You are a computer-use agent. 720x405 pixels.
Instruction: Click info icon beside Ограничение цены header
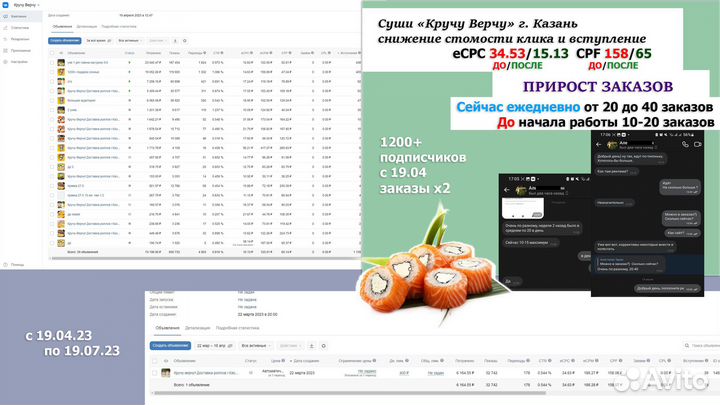coord(374,361)
